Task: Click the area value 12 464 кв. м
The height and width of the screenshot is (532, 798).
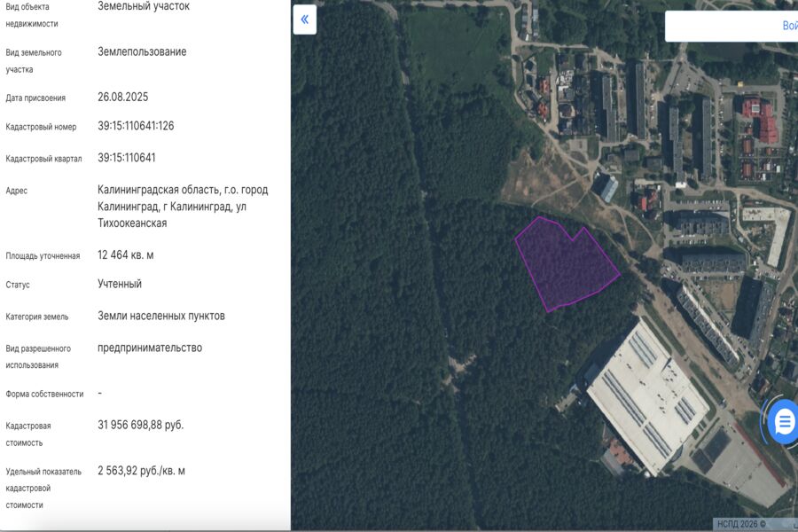Action: [x=125, y=255]
